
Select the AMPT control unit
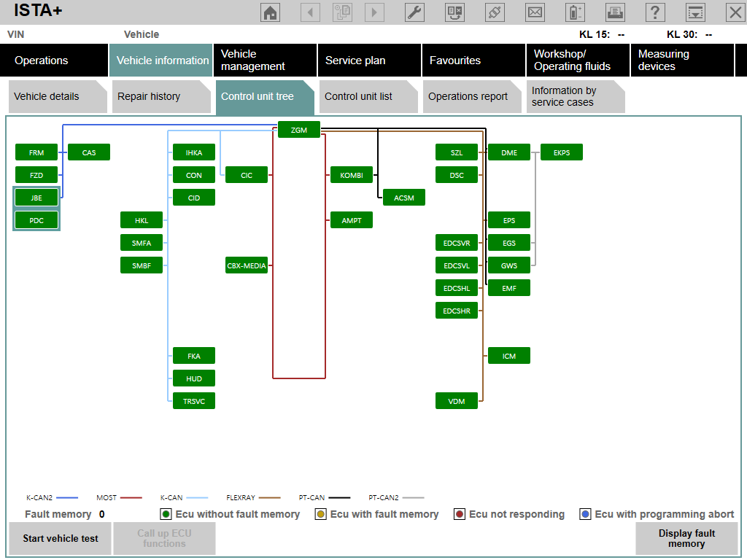(x=352, y=220)
